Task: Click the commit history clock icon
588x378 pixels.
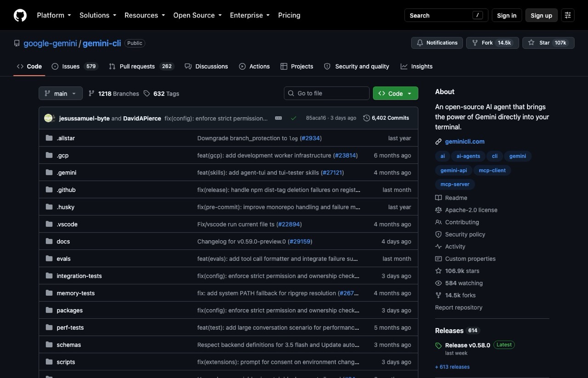Action: coord(366,118)
